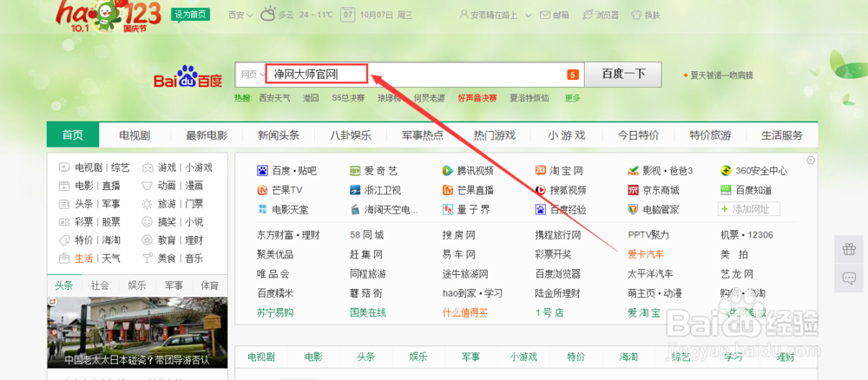868x380 pixels.
Task: Open the 最新电影 navigation tab
Action: click(207, 135)
